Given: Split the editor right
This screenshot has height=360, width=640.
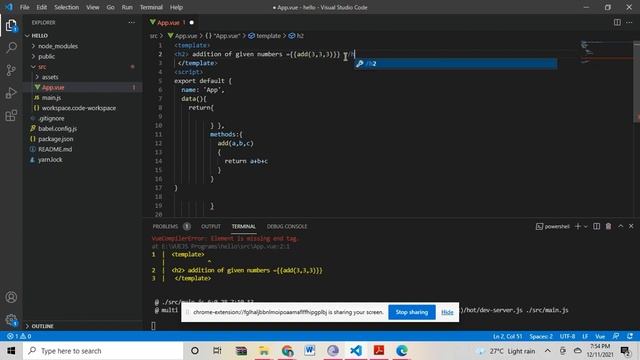Looking at the screenshot, I should click(x=617, y=22).
